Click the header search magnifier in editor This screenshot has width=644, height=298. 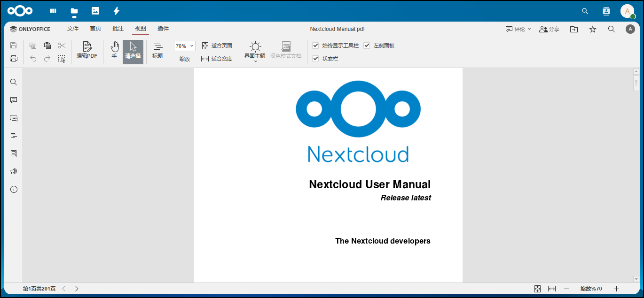(x=612, y=29)
